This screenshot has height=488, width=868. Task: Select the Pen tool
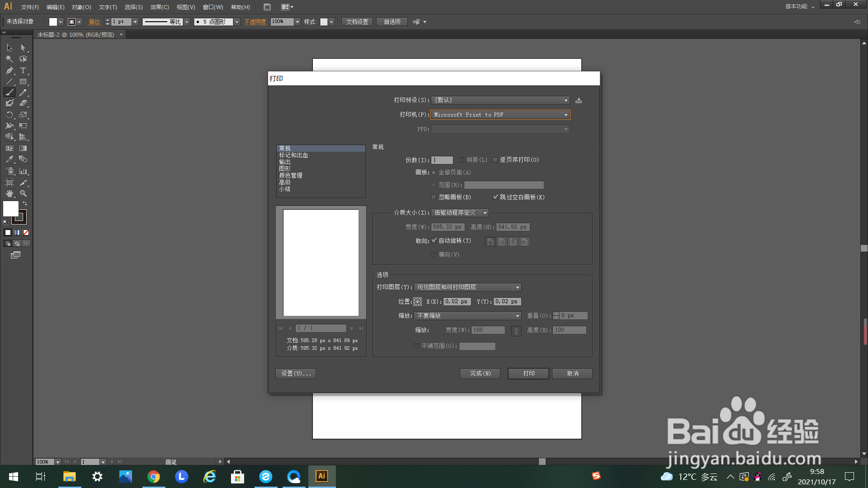[9, 70]
